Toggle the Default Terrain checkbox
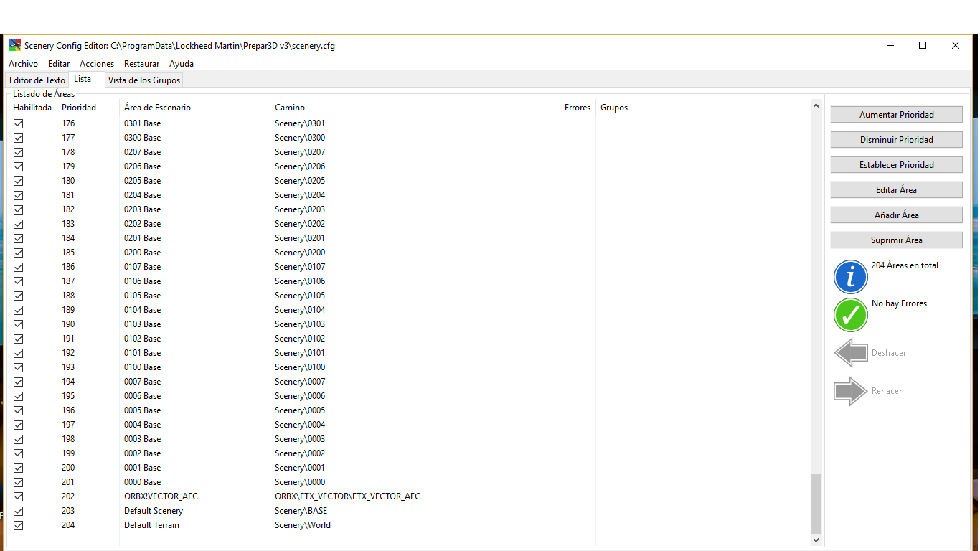Viewport: 980px width, 551px height. click(x=19, y=525)
